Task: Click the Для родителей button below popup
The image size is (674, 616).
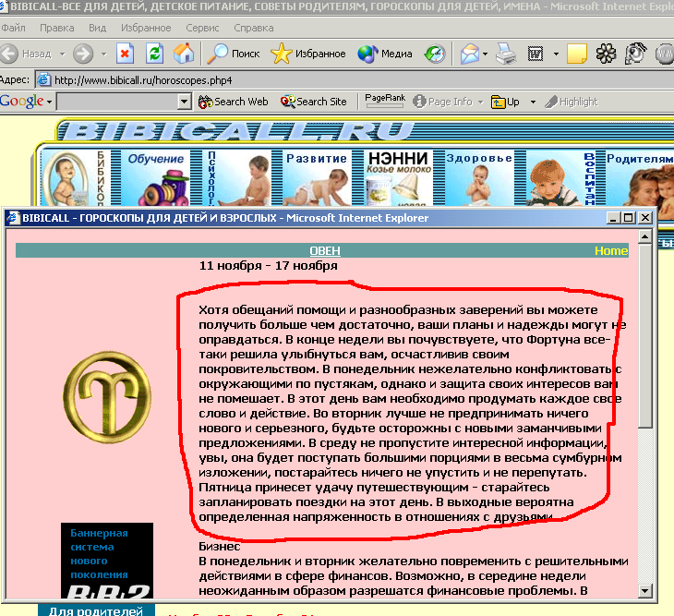Action: click(x=96, y=610)
